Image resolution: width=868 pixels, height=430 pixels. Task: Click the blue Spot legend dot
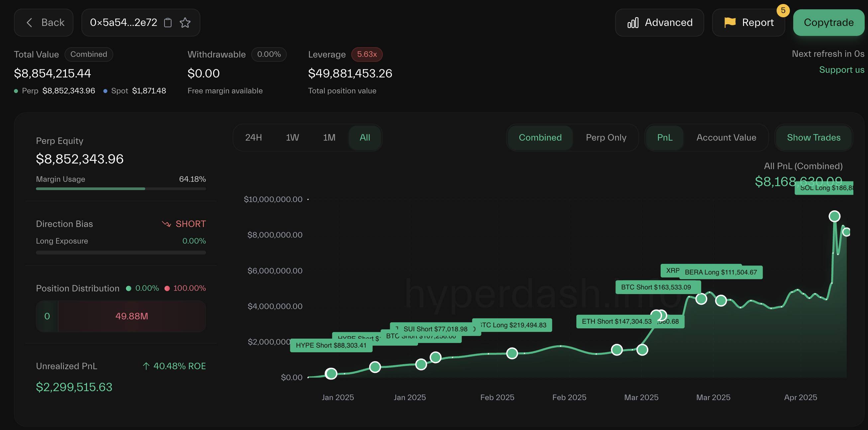pyautogui.click(x=105, y=91)
